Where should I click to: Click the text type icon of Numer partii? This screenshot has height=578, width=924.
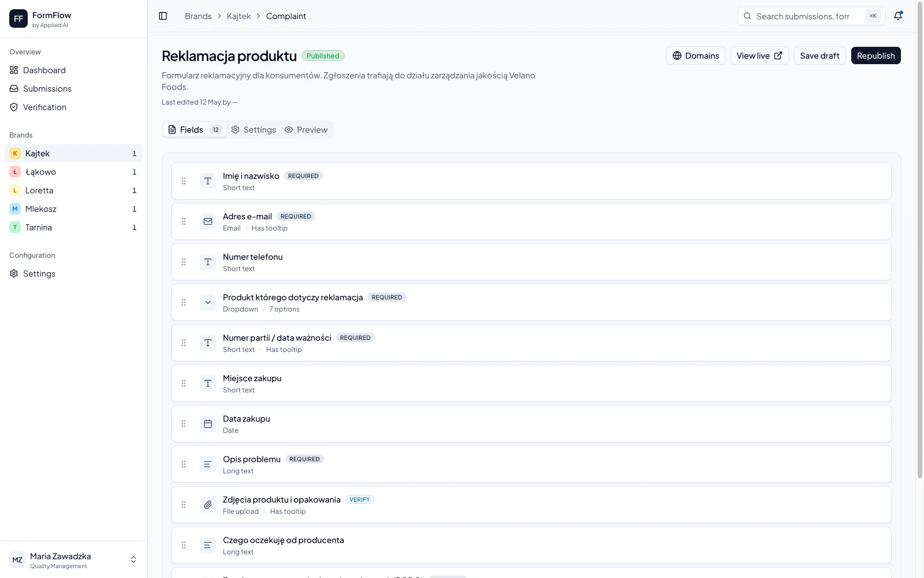tap(208, 343)
